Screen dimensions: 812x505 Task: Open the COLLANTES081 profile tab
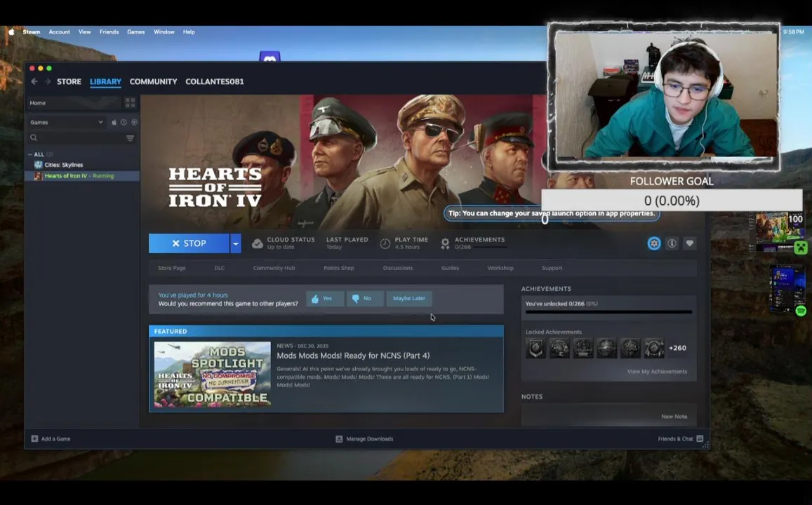click(214, 81)
